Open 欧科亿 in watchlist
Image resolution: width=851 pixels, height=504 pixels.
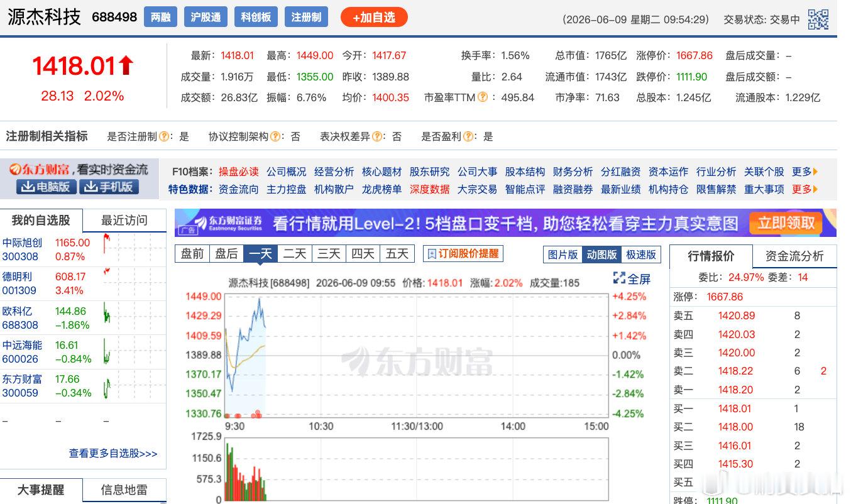click(17, 311)
